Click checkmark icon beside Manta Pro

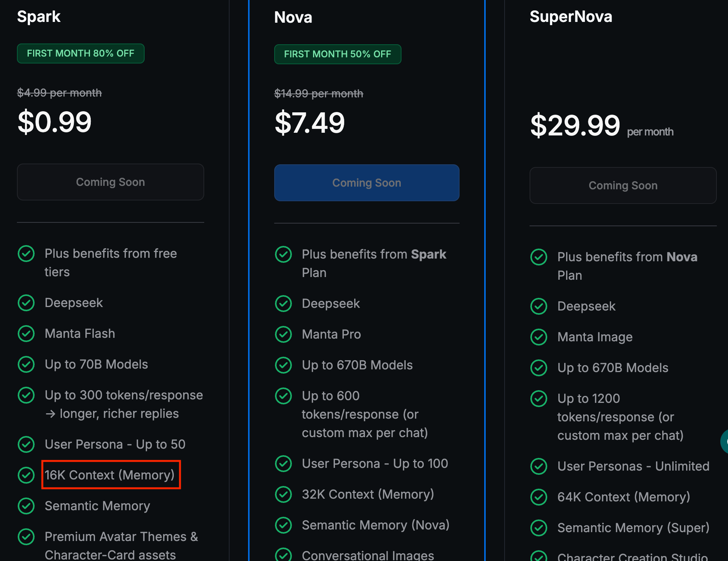click(x=283, y=334)
